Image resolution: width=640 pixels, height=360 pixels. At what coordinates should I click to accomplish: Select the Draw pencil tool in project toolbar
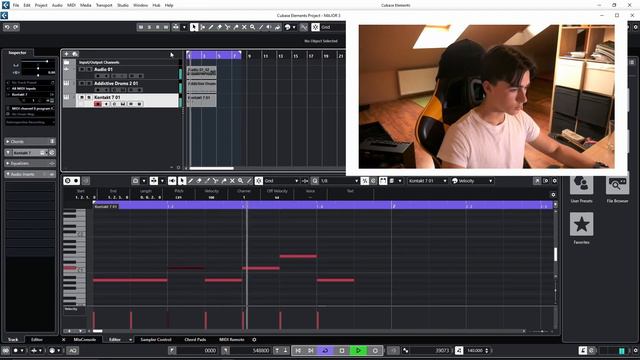211,27
